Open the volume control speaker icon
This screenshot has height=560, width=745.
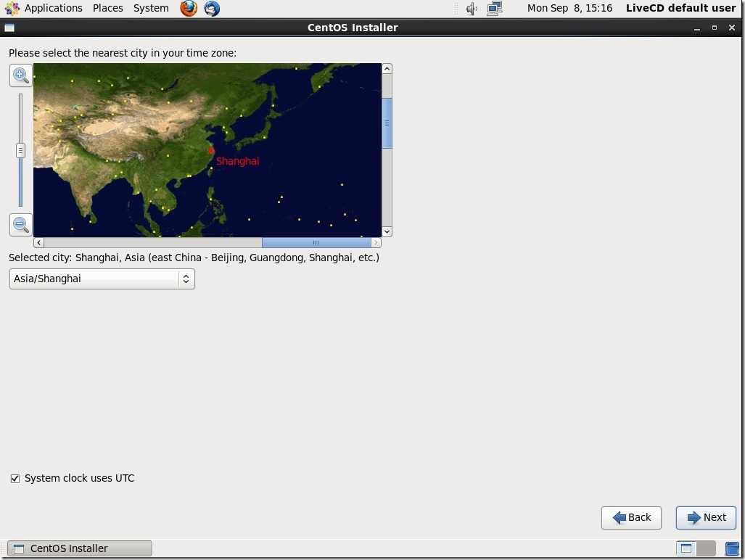(472, 9)
